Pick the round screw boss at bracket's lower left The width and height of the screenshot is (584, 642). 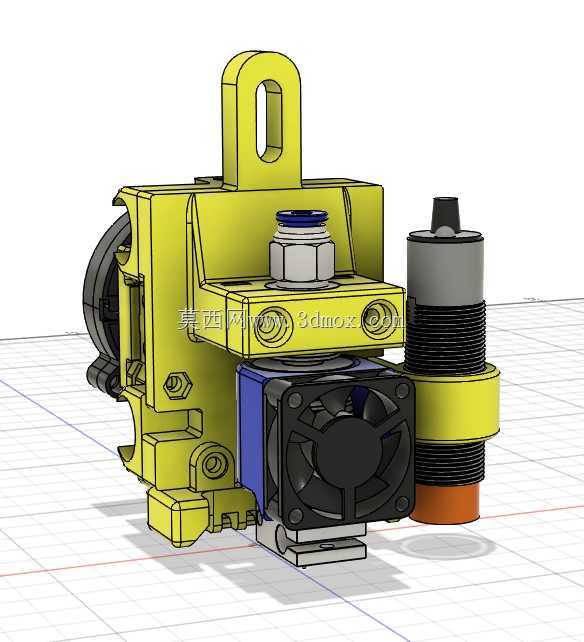point(213,464)
